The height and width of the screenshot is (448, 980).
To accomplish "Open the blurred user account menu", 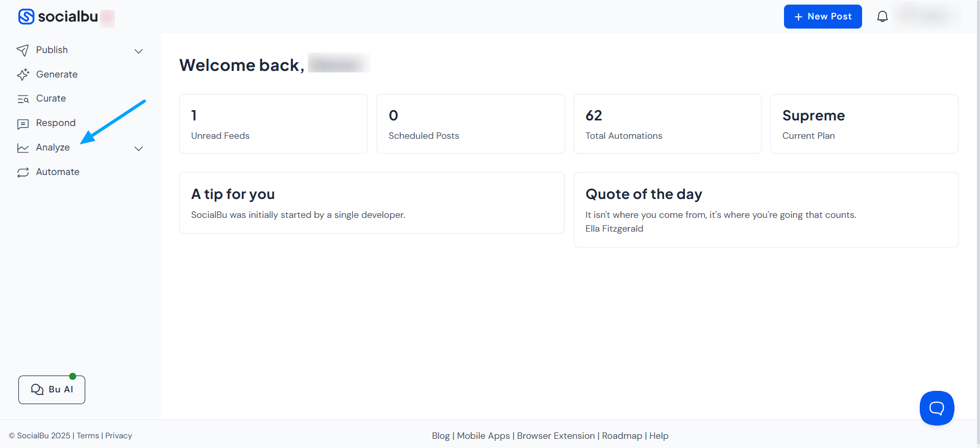I will 926,16.
